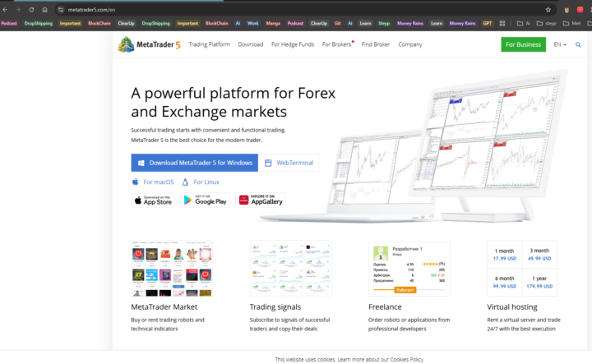Open the browser home page icon
The height and width of the screenshot is (364, 592).
(44, 10)
